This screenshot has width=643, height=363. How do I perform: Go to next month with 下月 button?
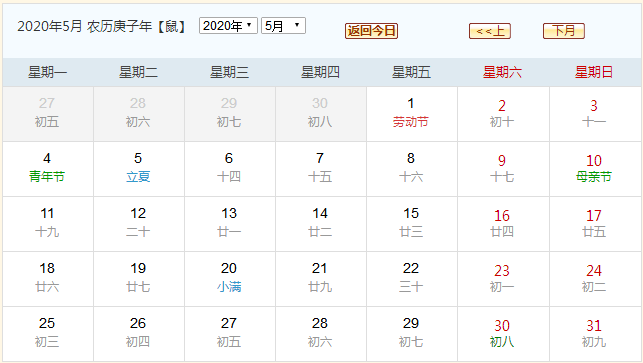tap(563, 31)
